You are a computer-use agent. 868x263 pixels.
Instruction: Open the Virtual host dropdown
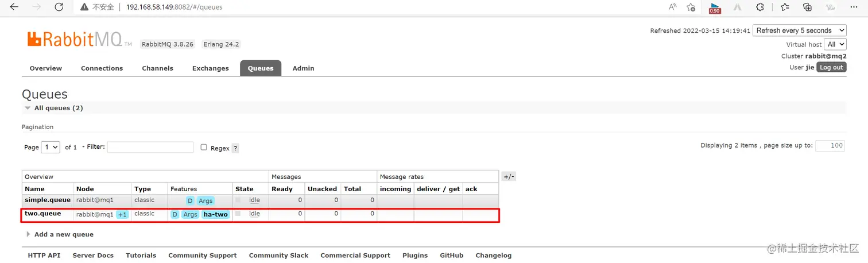pos(835,44)
